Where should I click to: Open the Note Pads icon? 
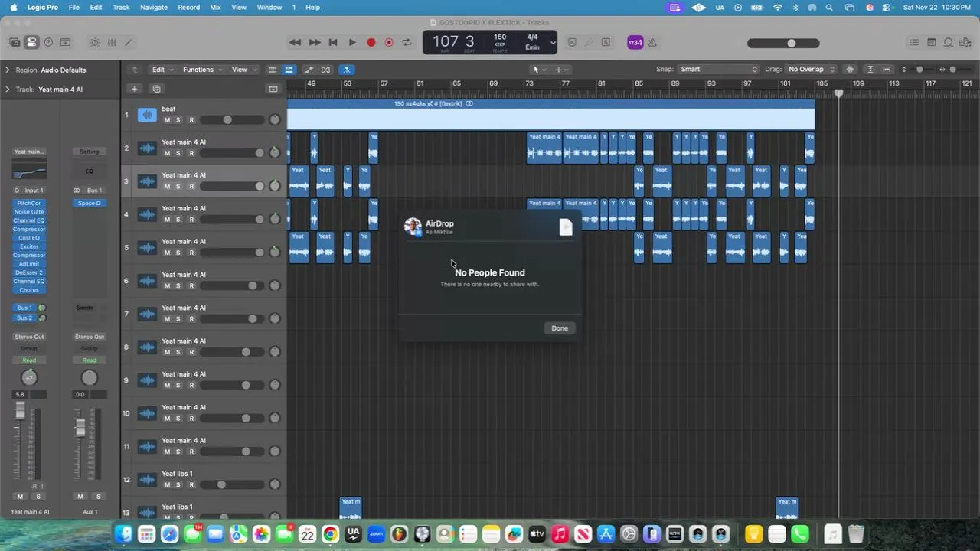[x=932, y=42]
